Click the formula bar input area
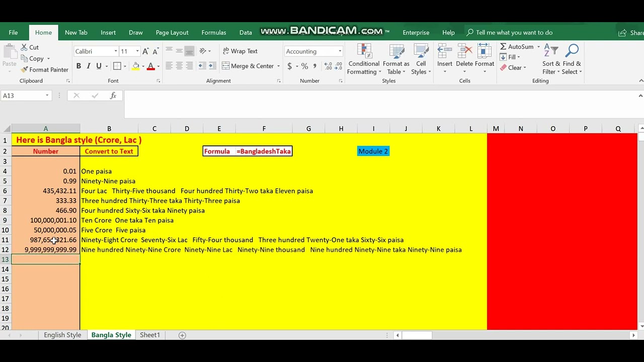644x362 pixels. pyautogui.click(x=380, y=105)
